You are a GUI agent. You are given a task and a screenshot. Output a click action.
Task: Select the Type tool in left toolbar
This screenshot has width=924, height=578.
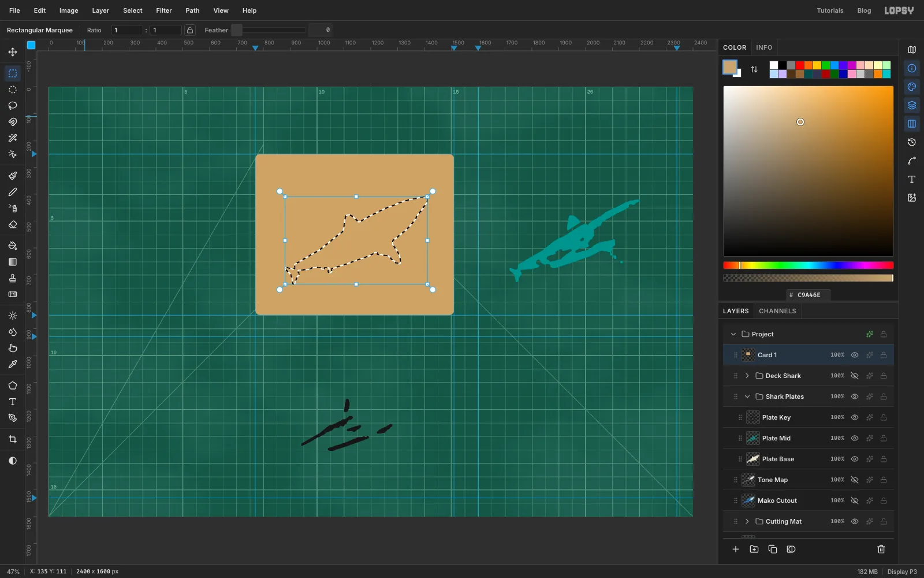click(x=13, y=402)
